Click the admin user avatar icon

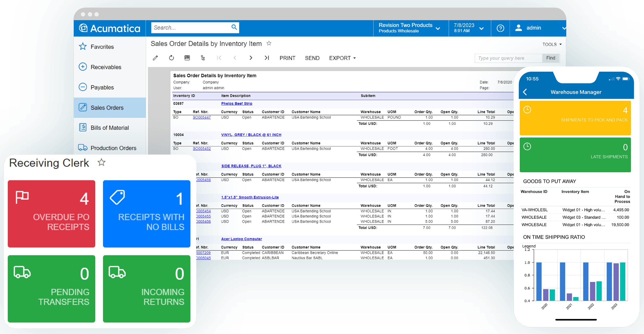coord(519,28)
